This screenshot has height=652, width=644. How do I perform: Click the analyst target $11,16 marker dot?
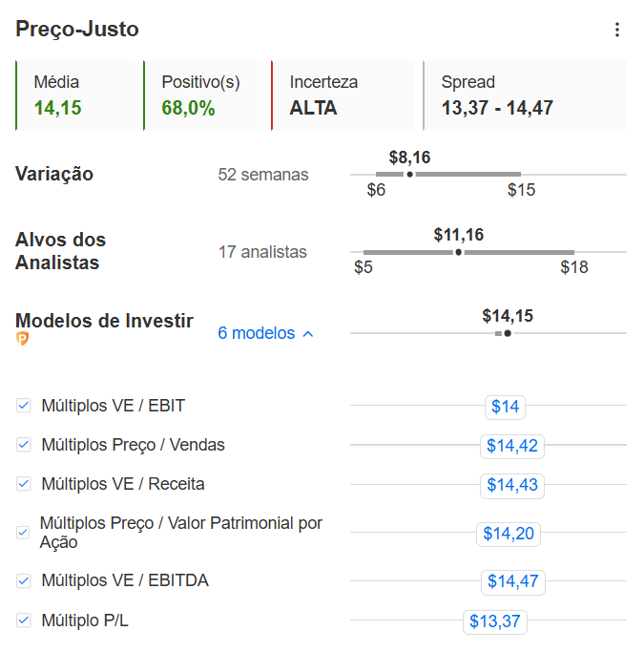(458, 252)
